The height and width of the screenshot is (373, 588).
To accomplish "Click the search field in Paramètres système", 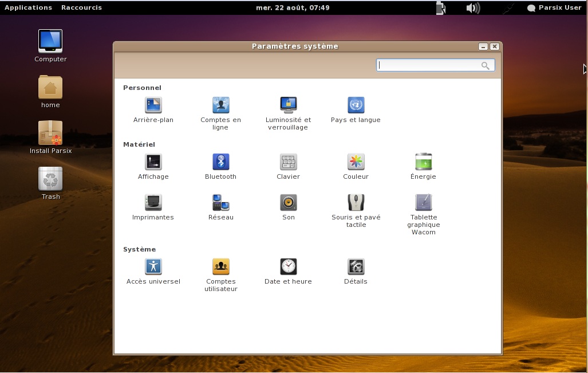I will click(x=435, y=65).
